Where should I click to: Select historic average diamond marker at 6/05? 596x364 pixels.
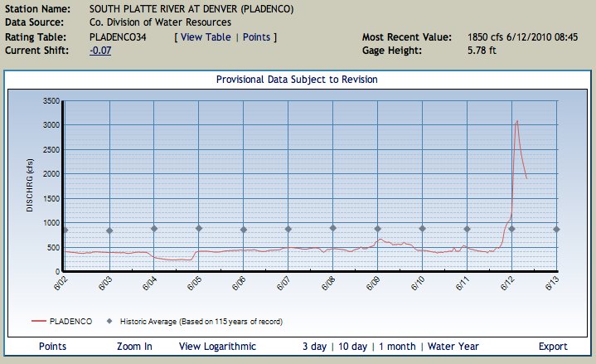(199, 228)
